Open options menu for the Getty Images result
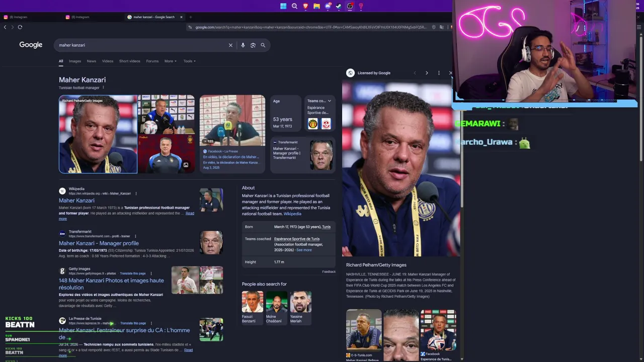Viewport: 644px width, 362px height. [151, 274]
